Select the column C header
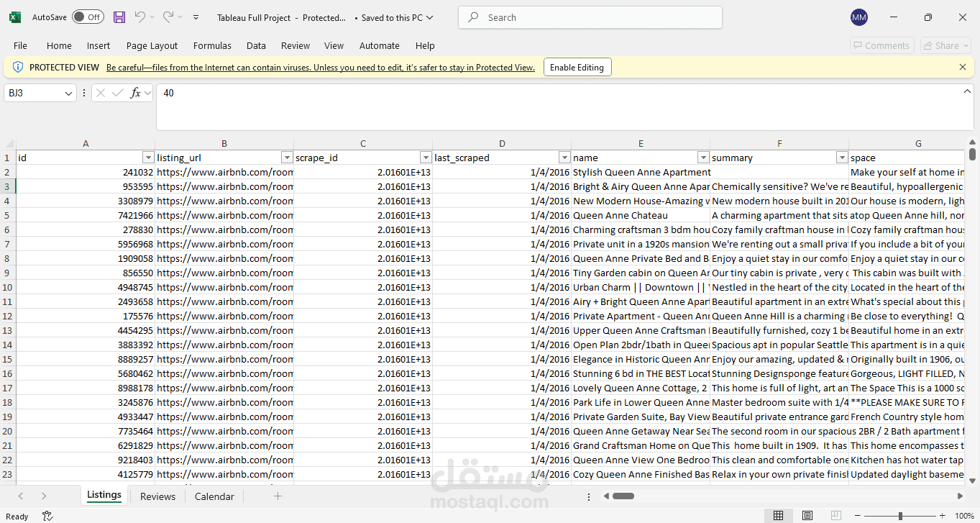The image size is (980, 523). 363,143
